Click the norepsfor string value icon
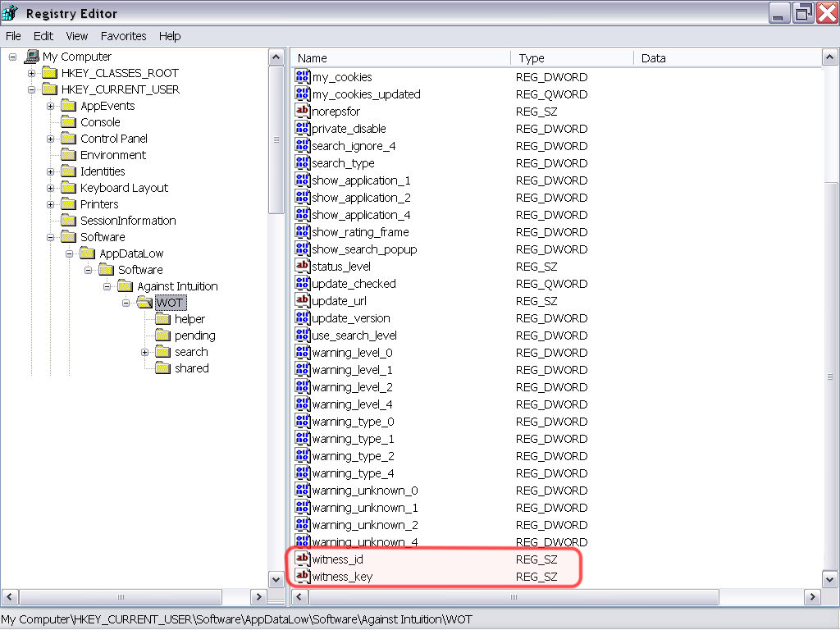The height and width of the screenshot is (630, 840). (x=302, y=111)
